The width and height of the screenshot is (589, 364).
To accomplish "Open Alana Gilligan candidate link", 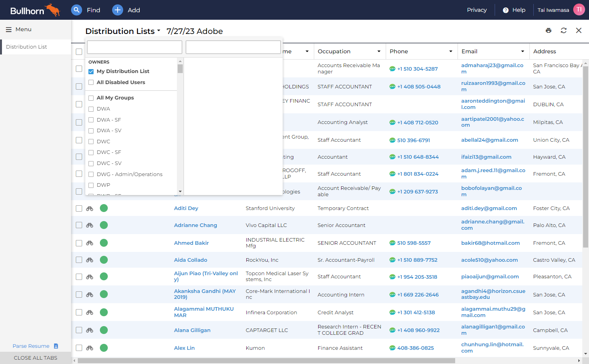I will (192, 330).
